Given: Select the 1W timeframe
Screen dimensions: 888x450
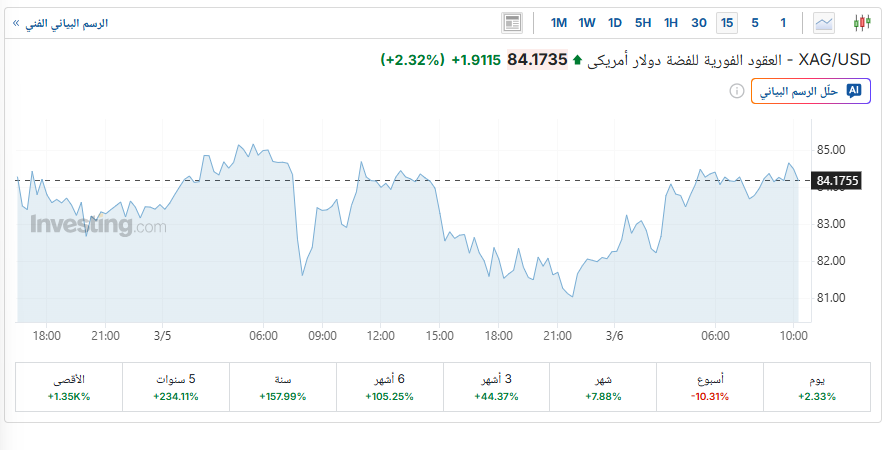Looking at the screenshot, I should click(x=587, y=22).
